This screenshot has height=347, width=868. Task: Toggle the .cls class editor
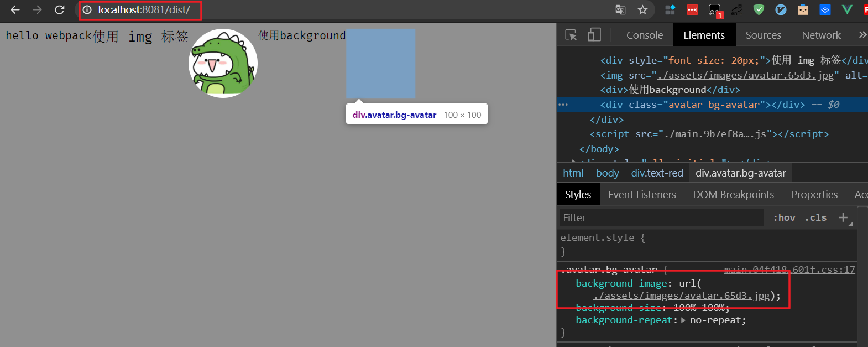click(816, 217)
